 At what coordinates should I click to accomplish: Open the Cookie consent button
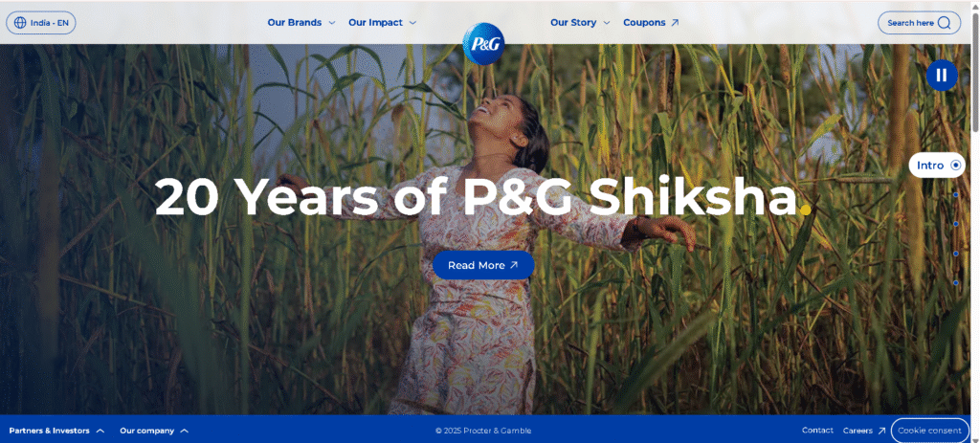coord(929,431)
